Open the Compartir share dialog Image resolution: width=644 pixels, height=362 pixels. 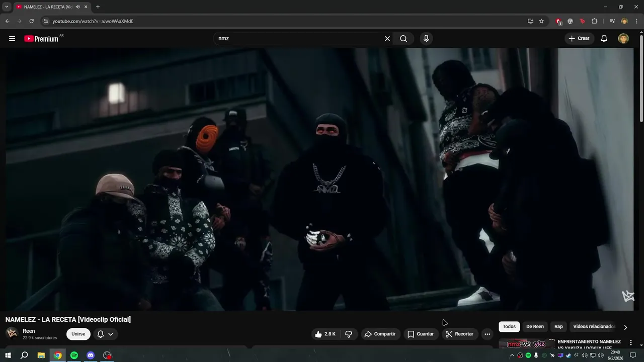pos(380,334)
